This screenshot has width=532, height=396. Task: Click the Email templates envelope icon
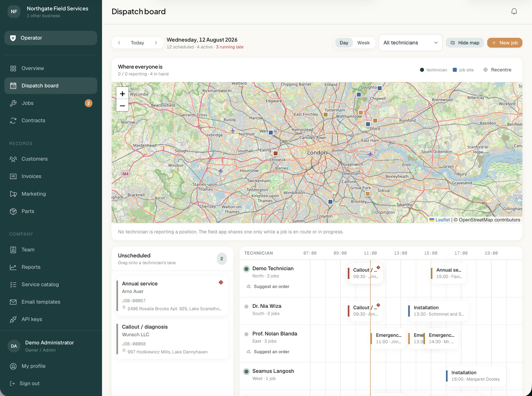pyautogui.click(x=13, y=302)
